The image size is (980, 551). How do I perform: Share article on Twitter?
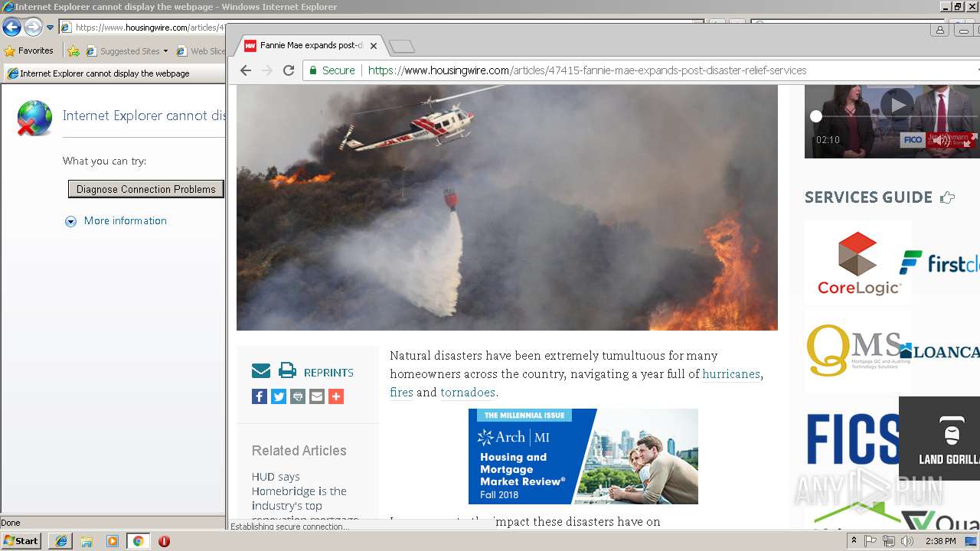tap(279, 396)
